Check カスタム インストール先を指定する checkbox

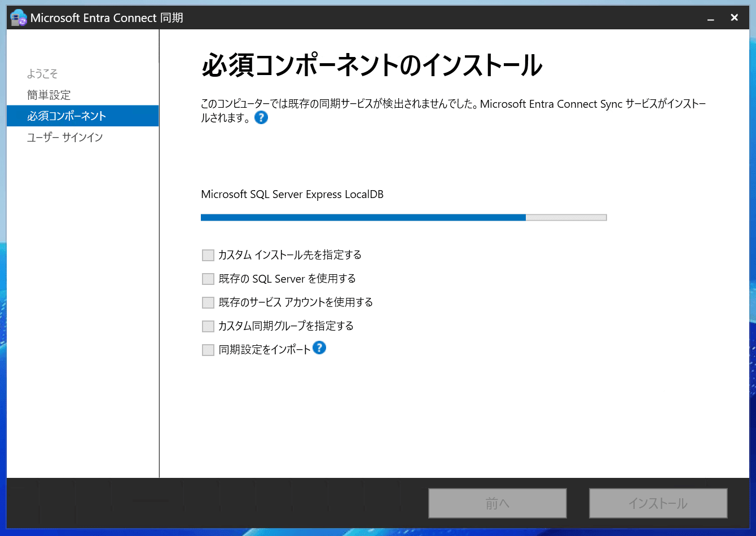coord(208,255)
